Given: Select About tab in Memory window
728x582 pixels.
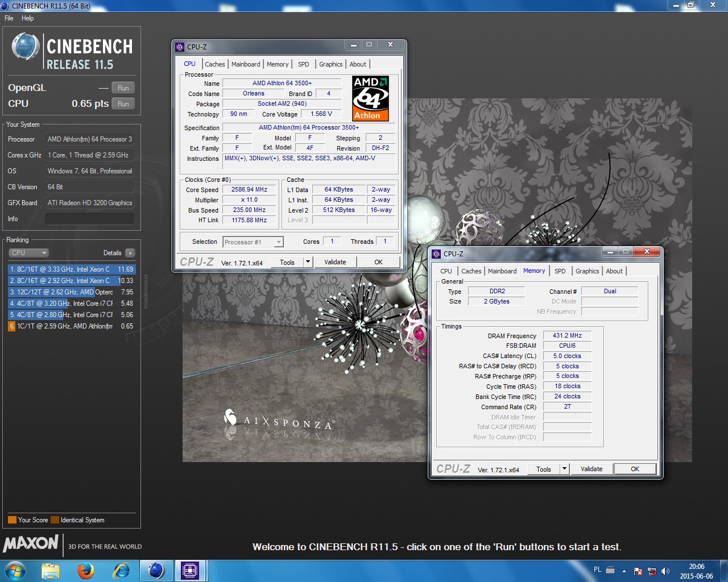Looking at the screenshot, I should click(x=614, y=271).
